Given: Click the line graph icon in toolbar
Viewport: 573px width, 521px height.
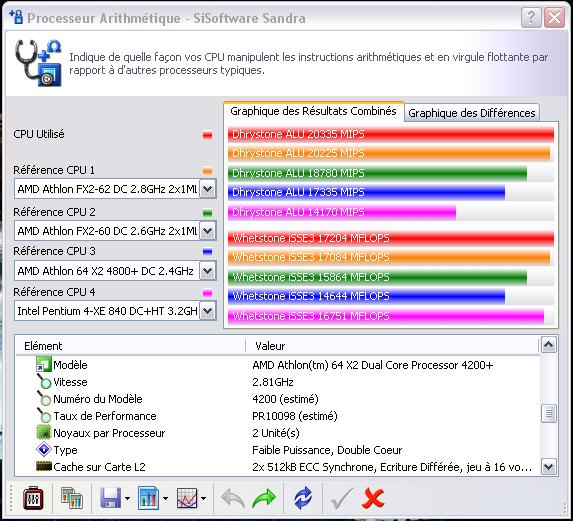Looking at the screenshot, I should [187, 498].
